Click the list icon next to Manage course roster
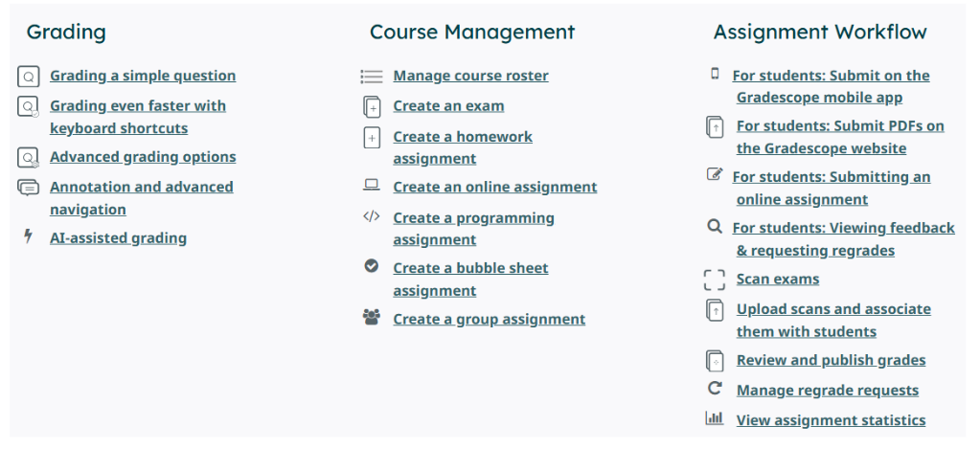This screenshot has height=471, width=980. coord(372,77)
